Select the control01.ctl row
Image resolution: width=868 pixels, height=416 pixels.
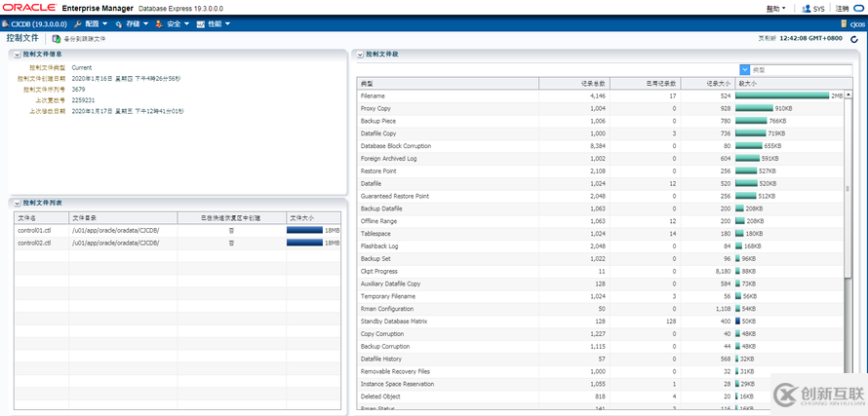pyautogui.click(x=178, y=230)
